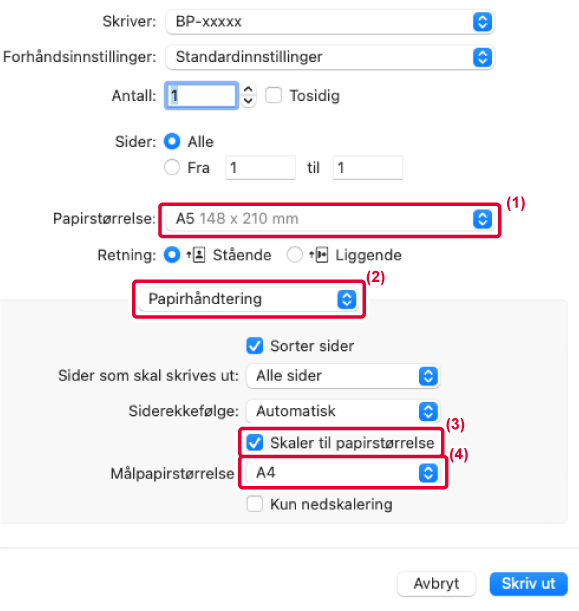Open the Papirstørrelse A5 dropdown
This screenshot has width=579, height=611.
pyautogui.click(x=330, y=219)
